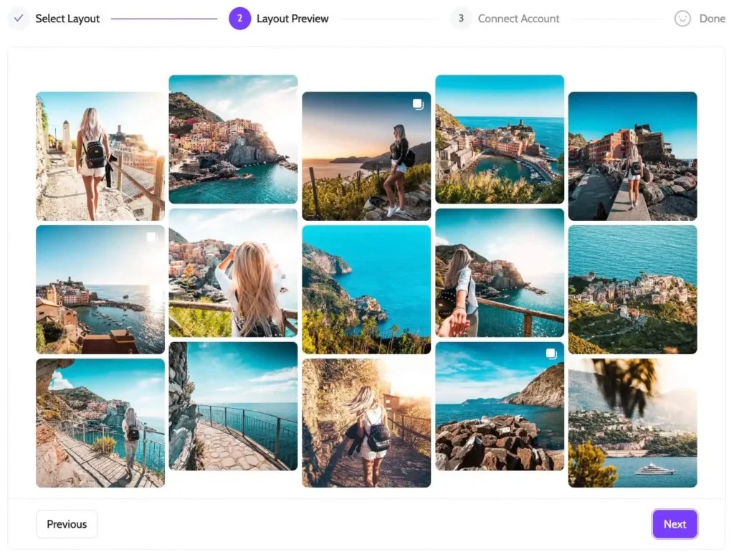Click the Manarola colorful cliffside village photo

click(x=233, y=138)
